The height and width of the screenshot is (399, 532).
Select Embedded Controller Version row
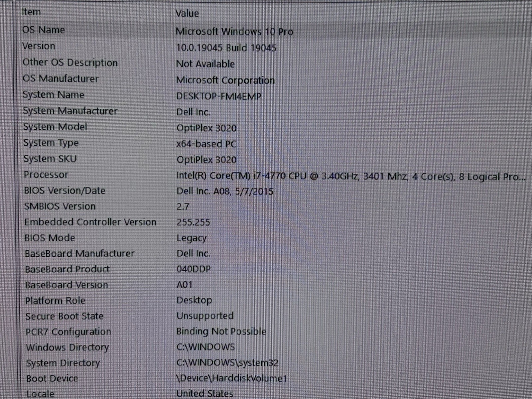coord(90,222)
